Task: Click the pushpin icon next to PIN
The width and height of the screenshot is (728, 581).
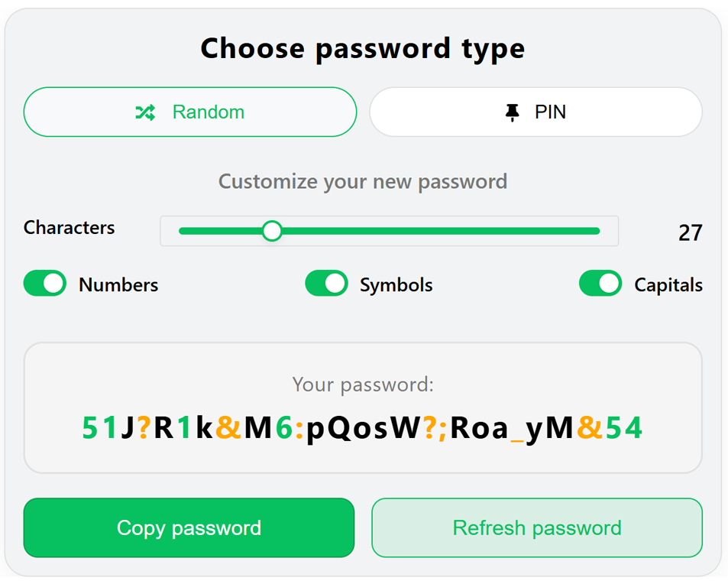Action: point(513,111)
